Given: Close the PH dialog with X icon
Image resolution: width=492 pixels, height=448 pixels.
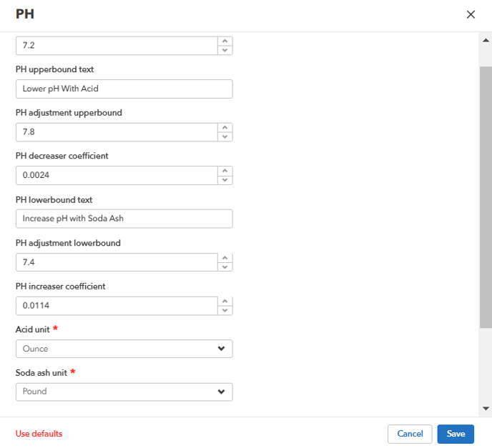Looking at the screenshot, I should coord(471,14).
